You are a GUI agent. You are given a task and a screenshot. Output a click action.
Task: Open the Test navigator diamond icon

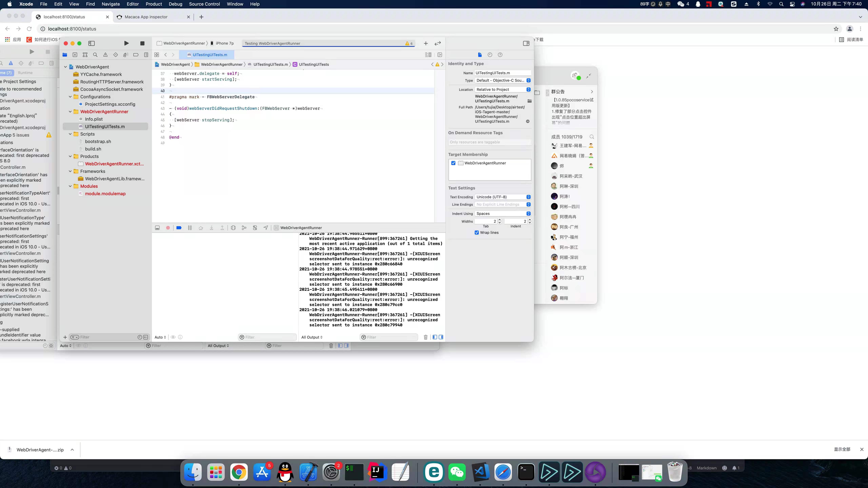[x=116, y=55]
